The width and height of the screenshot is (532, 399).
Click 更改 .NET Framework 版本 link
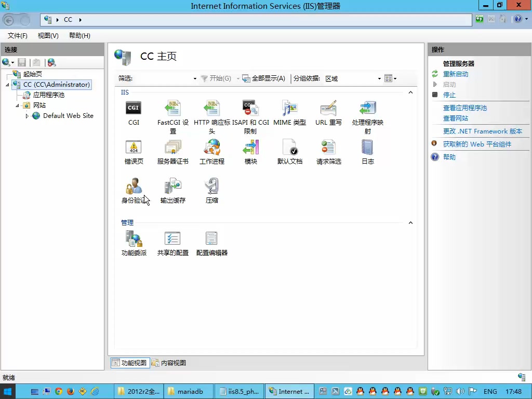[483, 131]
